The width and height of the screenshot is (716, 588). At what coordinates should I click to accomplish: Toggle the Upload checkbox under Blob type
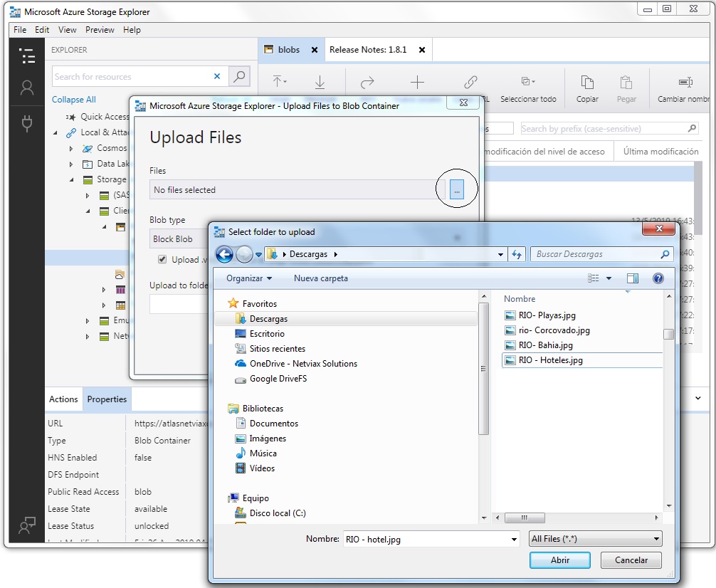click(x=162, y=260)
